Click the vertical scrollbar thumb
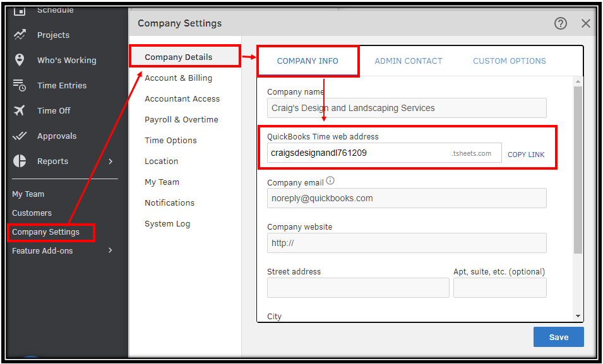Image resolution: width=603 pixels, height=364 pixels. coord(578,170)
